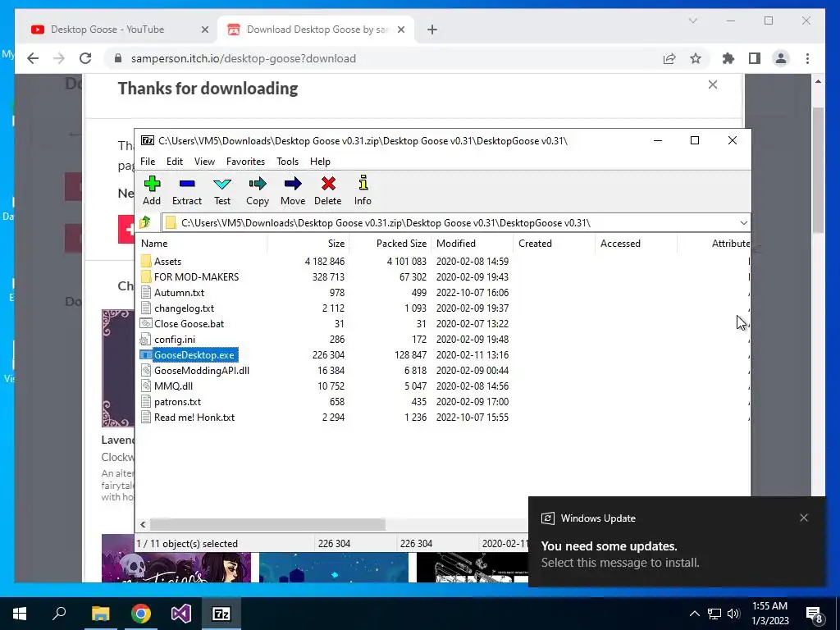Select the patrons.txt file

click(x=177, y=401)
